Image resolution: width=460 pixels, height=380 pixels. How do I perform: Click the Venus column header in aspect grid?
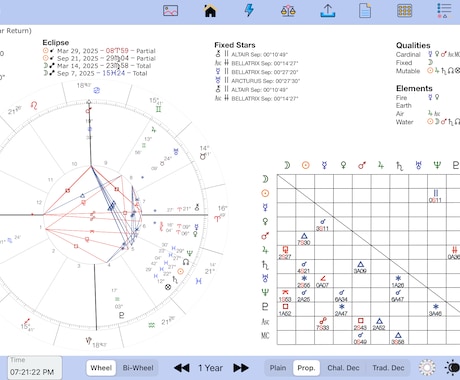(343, 165)
